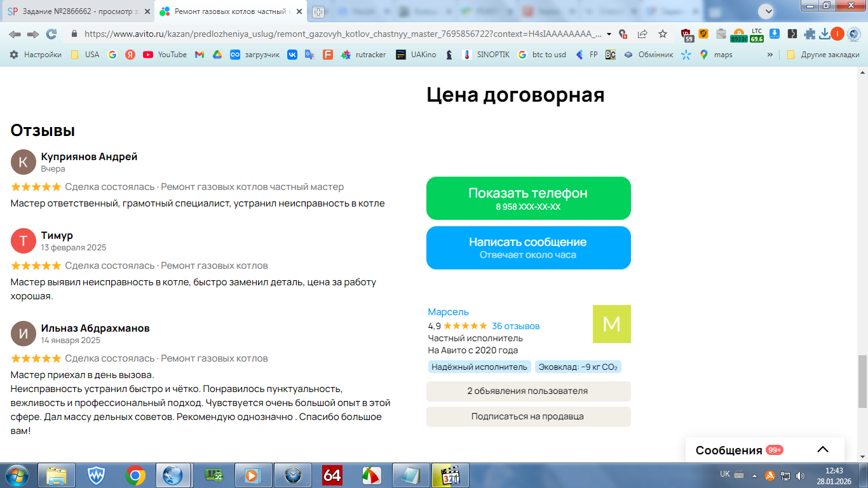Viewport: 868px width, 488px height.
Task: Click Ильназ Абдрахманов reviewer name
Action: coord(95,329)
